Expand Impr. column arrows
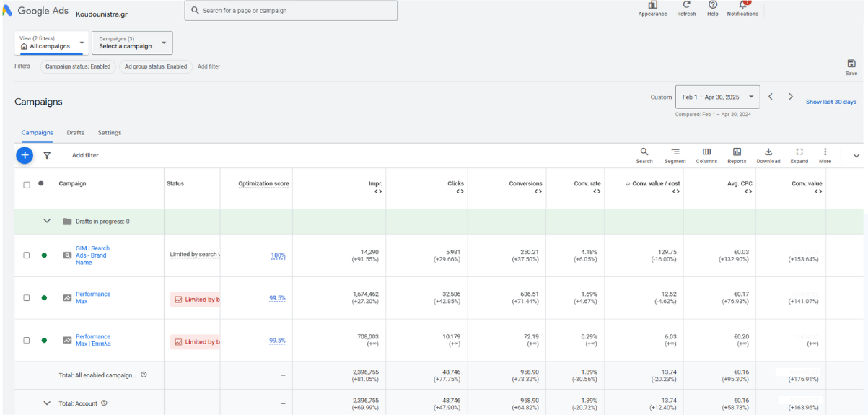The image size is (868, 415). click(x=377, y=191)
